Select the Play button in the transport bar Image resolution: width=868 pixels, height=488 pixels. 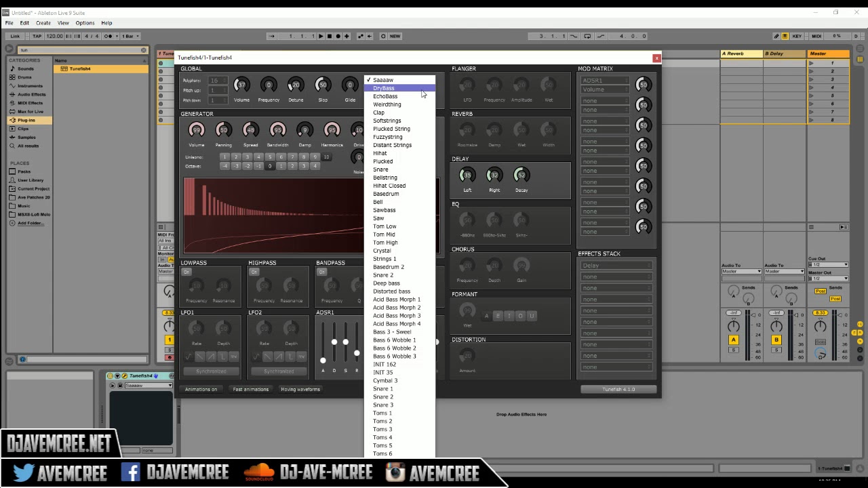[x=321, y=36]
